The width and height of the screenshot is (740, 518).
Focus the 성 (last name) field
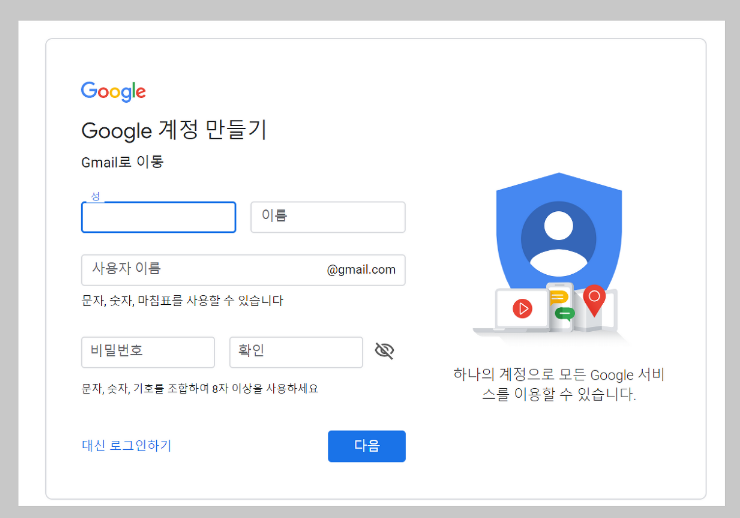159,217
